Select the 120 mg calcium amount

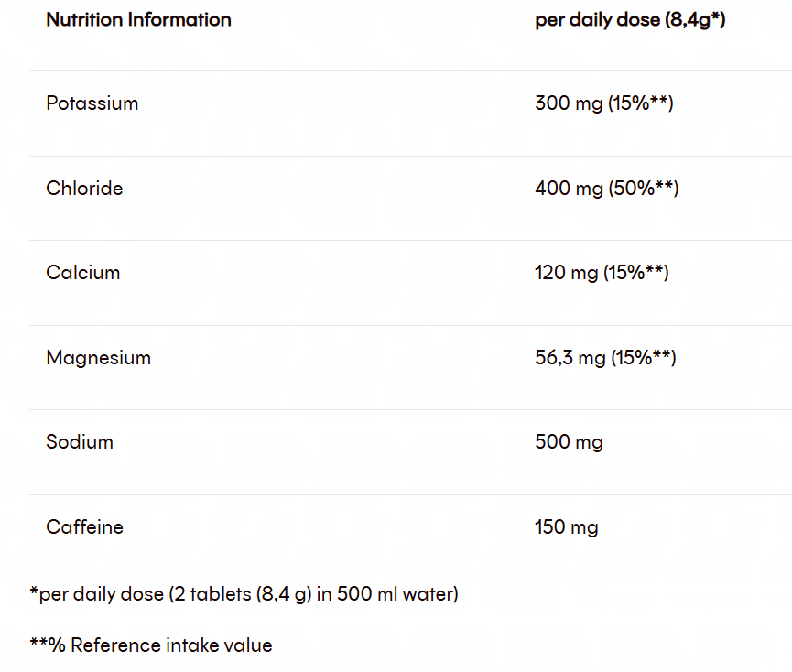(x=566, y=273)
